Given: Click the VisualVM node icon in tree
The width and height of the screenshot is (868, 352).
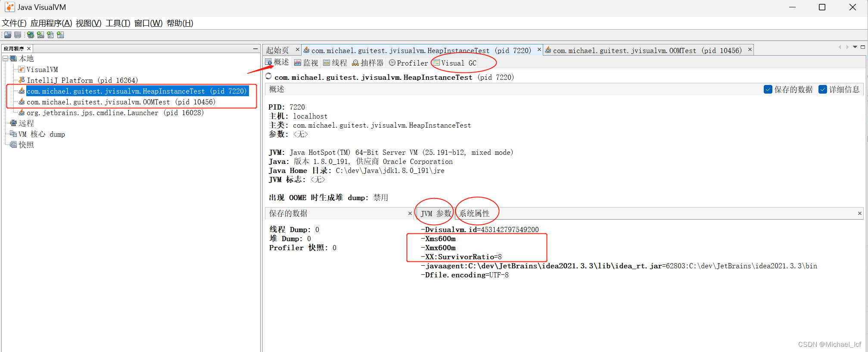Looking at the screenshot, I should [x=22, y=69].
